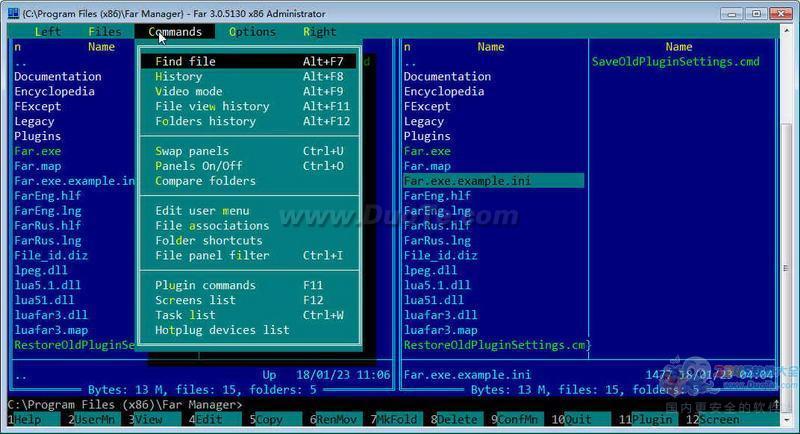Click 2UserMn key bar button
Viewport: 800px width, 434px height.
(x=95, y=419)
